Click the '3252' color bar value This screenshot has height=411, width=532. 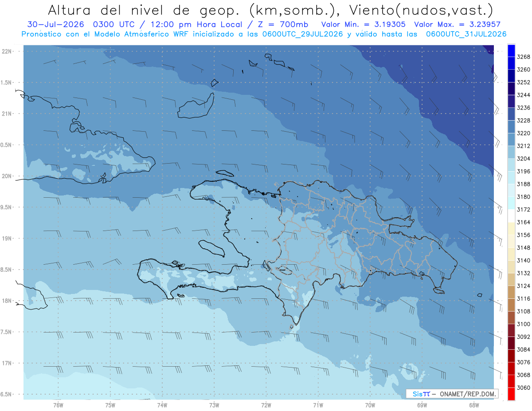tap(524, 82)
